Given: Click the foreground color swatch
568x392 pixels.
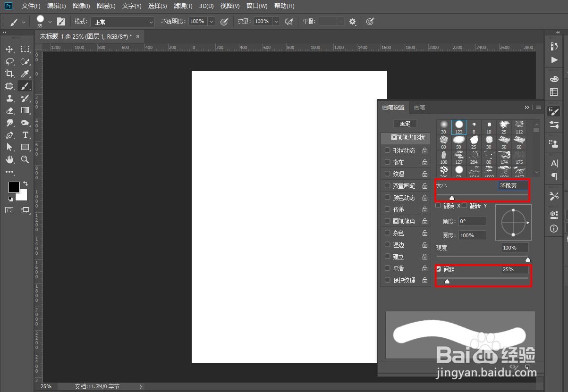Looking at the screenshot, I should click(x=14, y=187).
